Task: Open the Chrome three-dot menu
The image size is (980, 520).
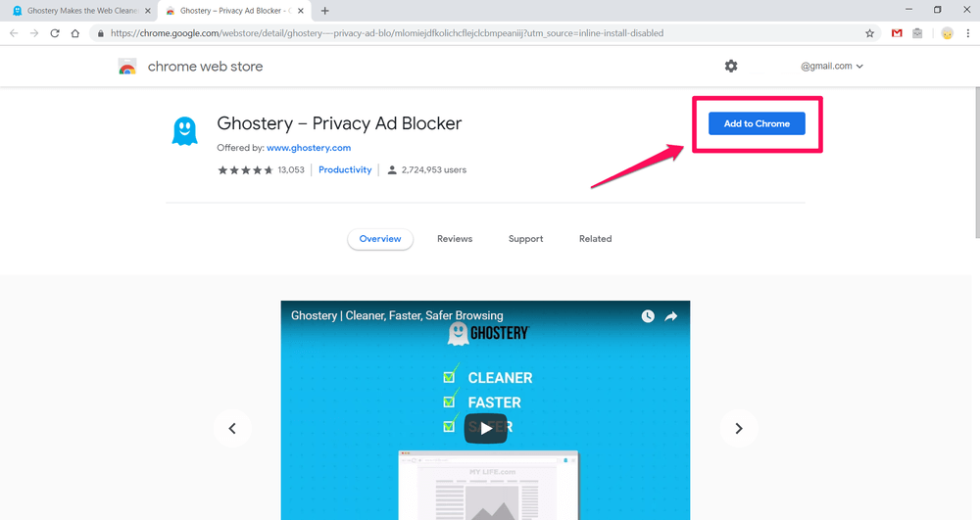Action: coord(968,33)
